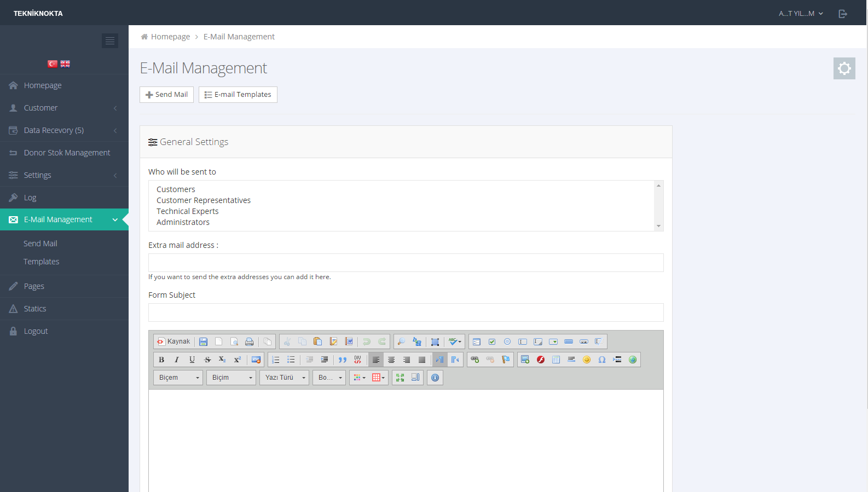Click the Flash insert icon
Screen dimensions: 868x492
(x=541, y=360)
